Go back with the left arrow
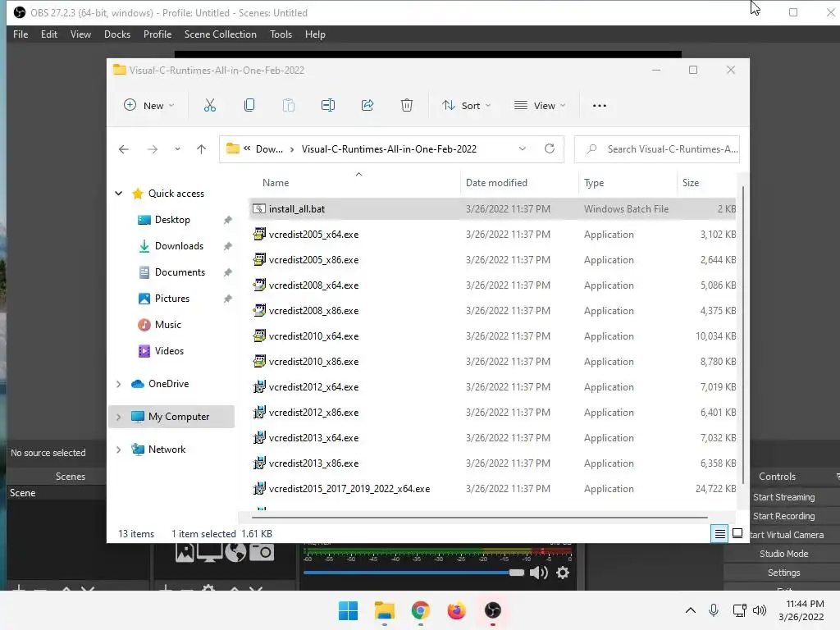840x630 pixels. (x=124, y=149)
